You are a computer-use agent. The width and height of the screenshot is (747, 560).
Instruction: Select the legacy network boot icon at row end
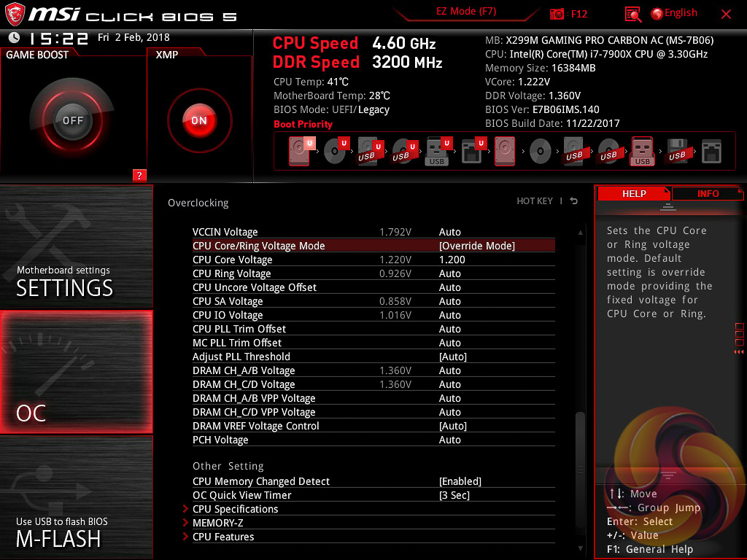pyautogui.click(x=711, y=151)
